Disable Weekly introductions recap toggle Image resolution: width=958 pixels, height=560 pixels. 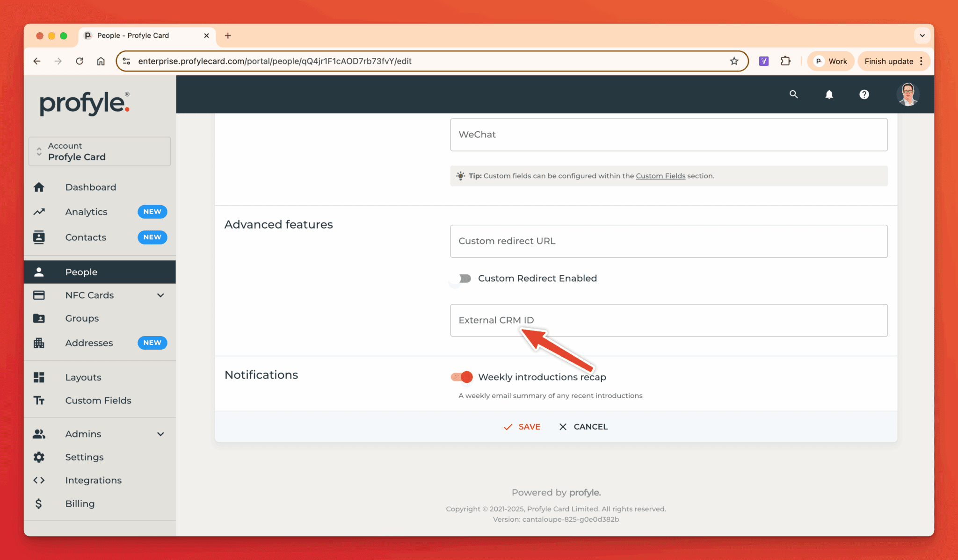[462, 377]
